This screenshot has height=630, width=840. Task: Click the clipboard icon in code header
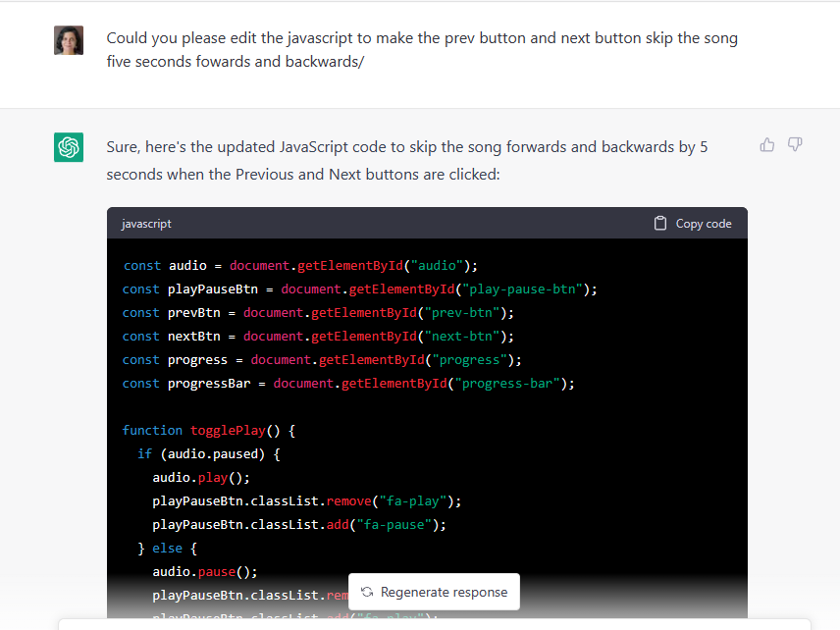(660, 223)
